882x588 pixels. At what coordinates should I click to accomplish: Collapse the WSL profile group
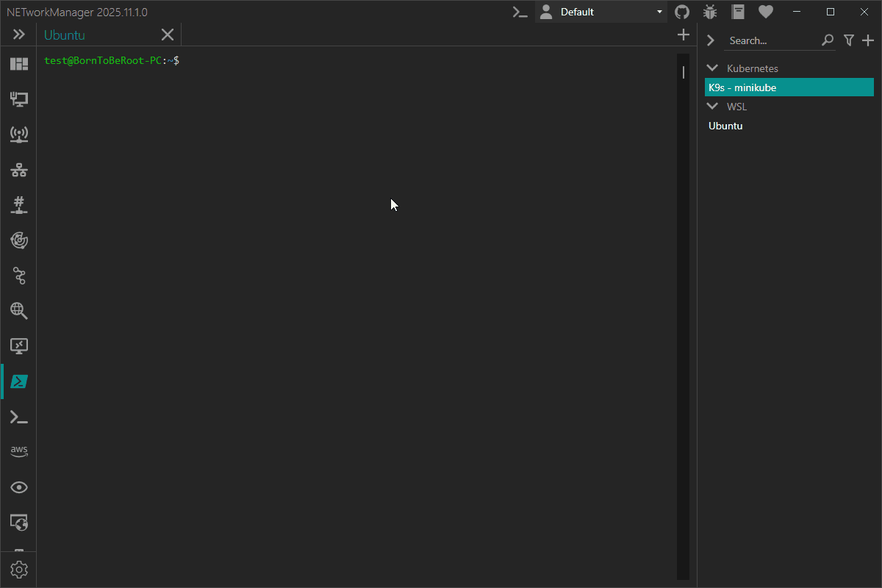(x=711, y=106)
